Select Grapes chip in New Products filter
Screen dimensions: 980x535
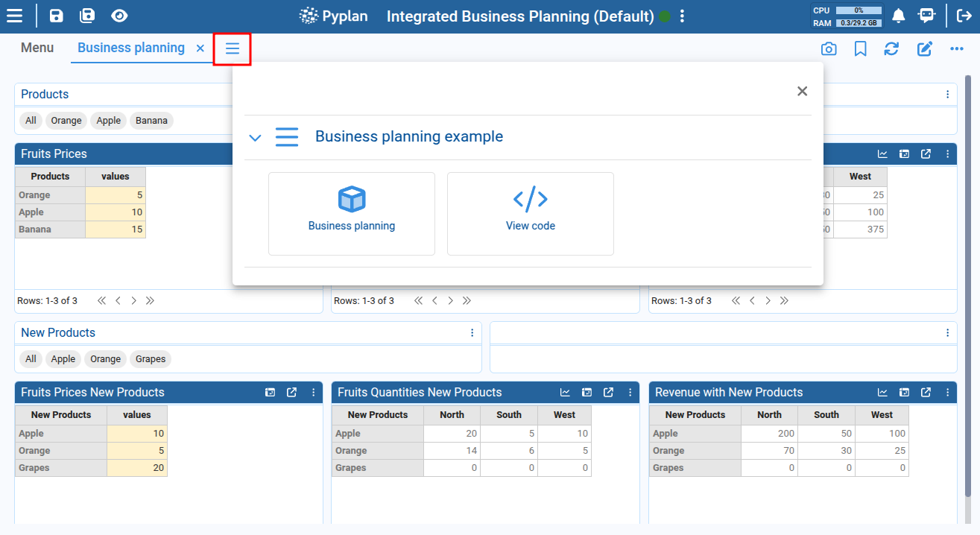(151, 359)
